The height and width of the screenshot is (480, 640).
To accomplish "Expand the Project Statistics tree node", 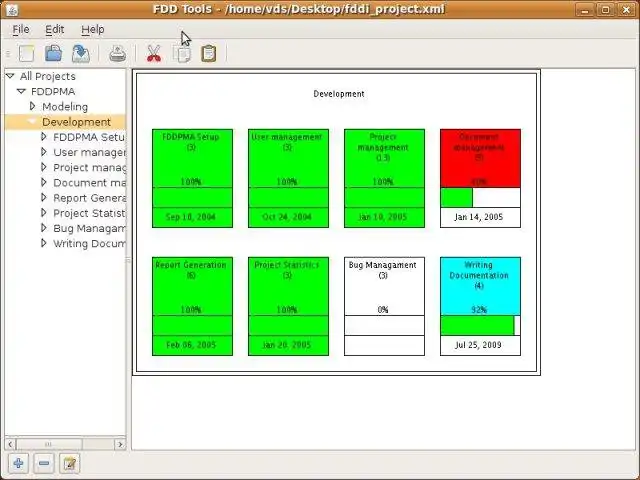I will pyautogui.click(x=44, y=213).
